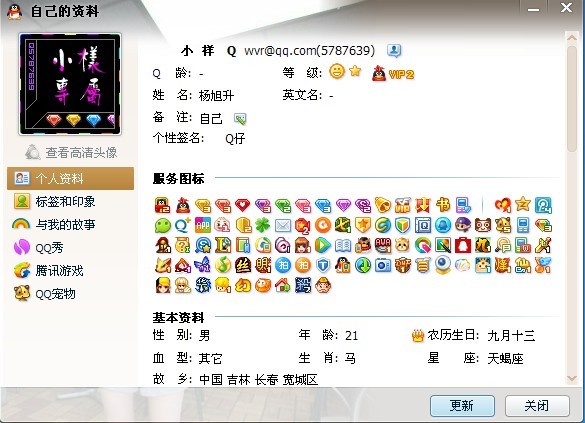Click the green download circle icon

click(363, 266)
